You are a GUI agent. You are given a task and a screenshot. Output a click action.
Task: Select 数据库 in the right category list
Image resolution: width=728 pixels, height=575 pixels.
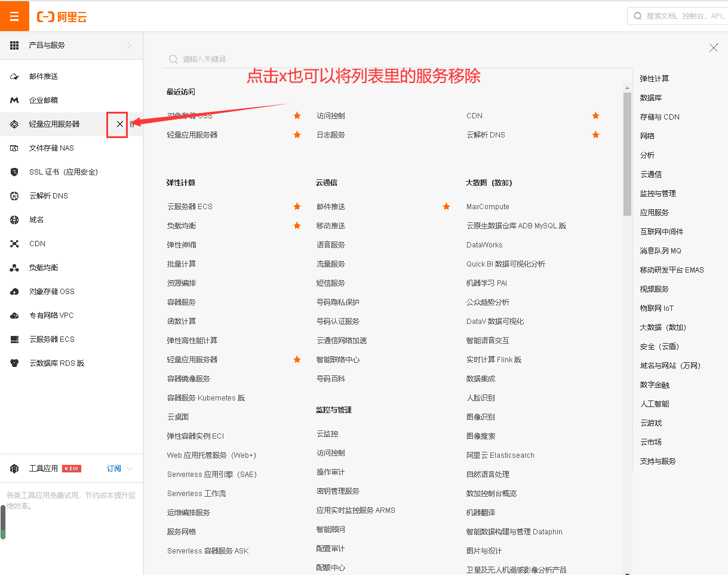click(x=651, y=98)
